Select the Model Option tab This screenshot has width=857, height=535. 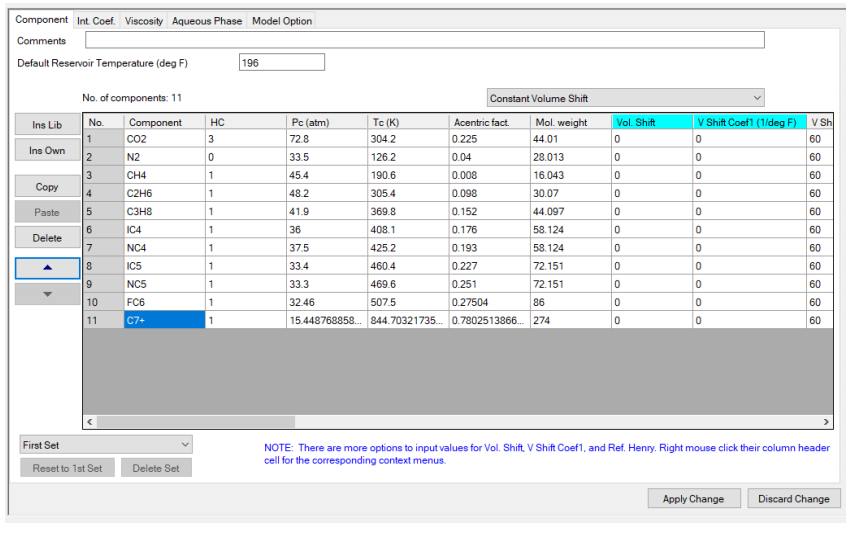click(281, 21)
